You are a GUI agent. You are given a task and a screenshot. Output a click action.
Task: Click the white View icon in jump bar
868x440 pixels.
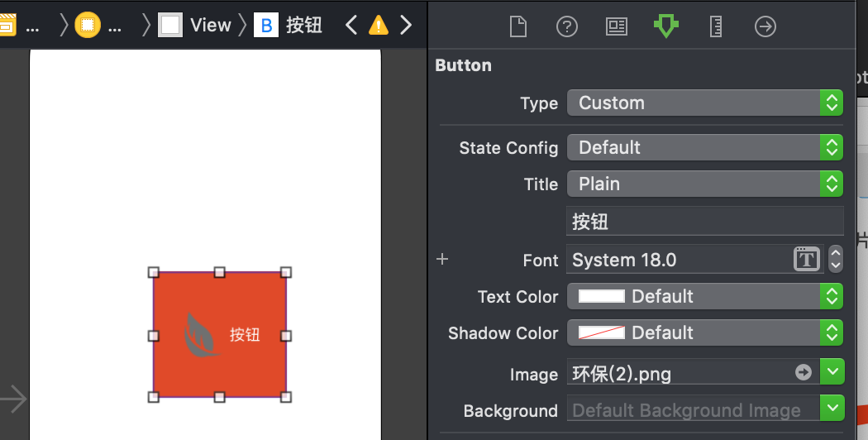170,25
